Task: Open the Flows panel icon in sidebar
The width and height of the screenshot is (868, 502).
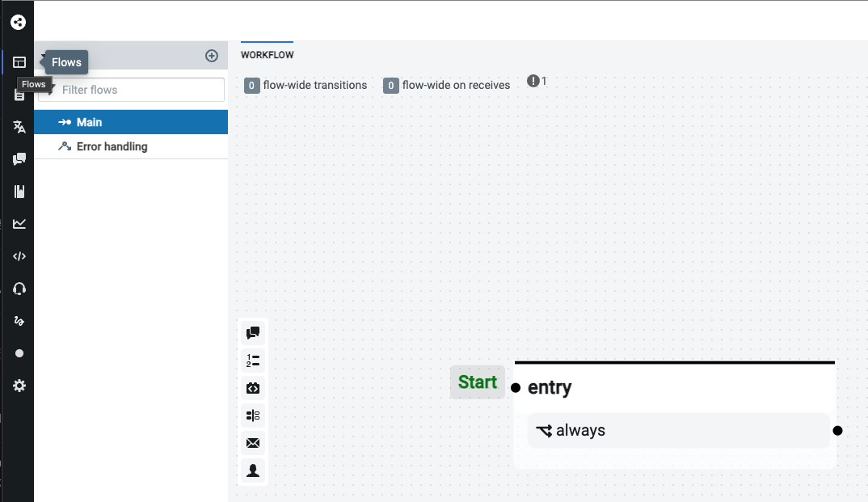Action: 19,62
